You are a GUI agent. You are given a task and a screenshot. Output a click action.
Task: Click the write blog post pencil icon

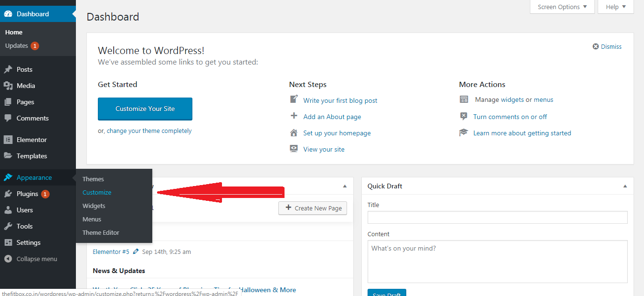pos(294,99)
